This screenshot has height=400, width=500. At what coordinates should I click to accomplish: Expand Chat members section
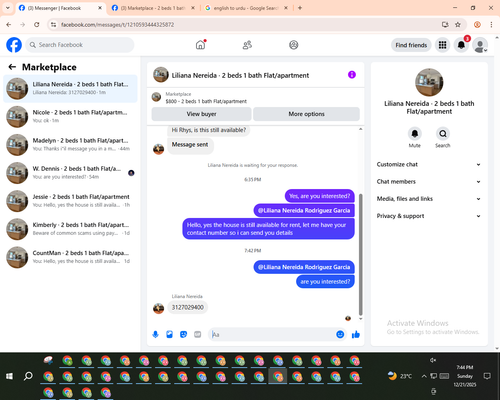(x=429, y=182)
